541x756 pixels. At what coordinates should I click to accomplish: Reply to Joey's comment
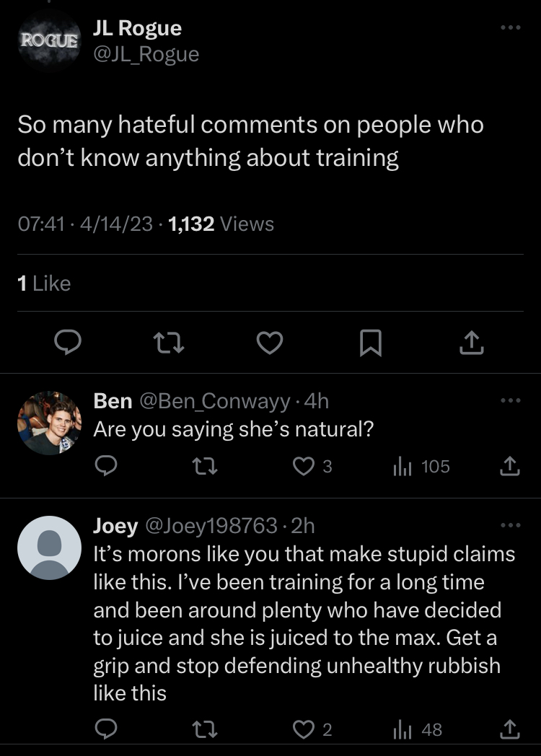tap(106, 730)
